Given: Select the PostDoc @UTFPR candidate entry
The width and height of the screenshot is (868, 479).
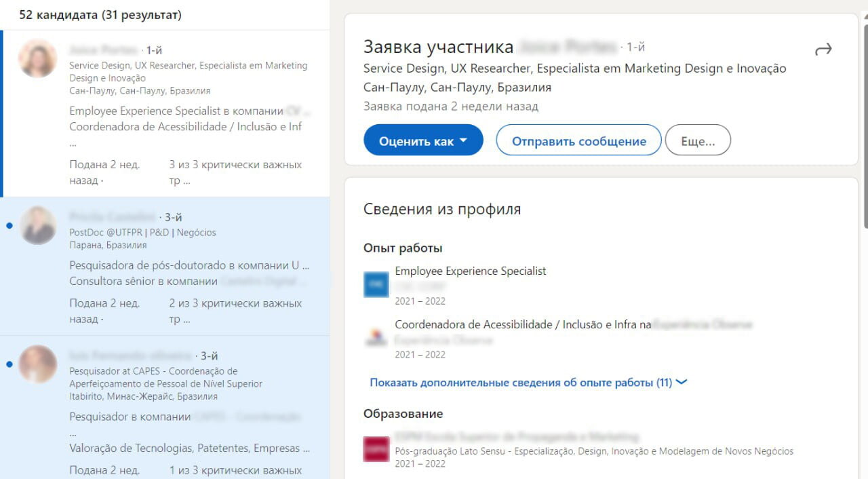Looking at the screenshot, I should tap(165, 267).
